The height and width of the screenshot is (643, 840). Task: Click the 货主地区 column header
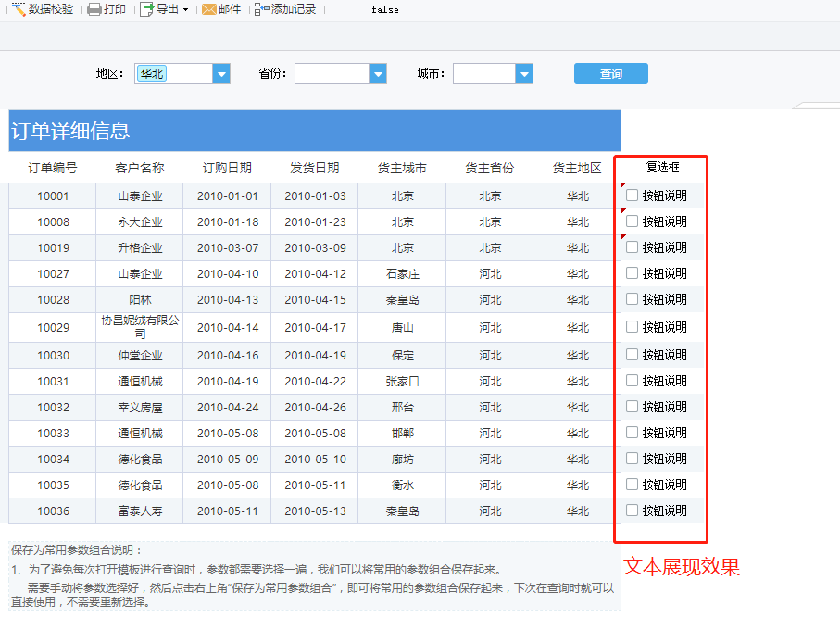pyautogui.click(x=577, y=168)
